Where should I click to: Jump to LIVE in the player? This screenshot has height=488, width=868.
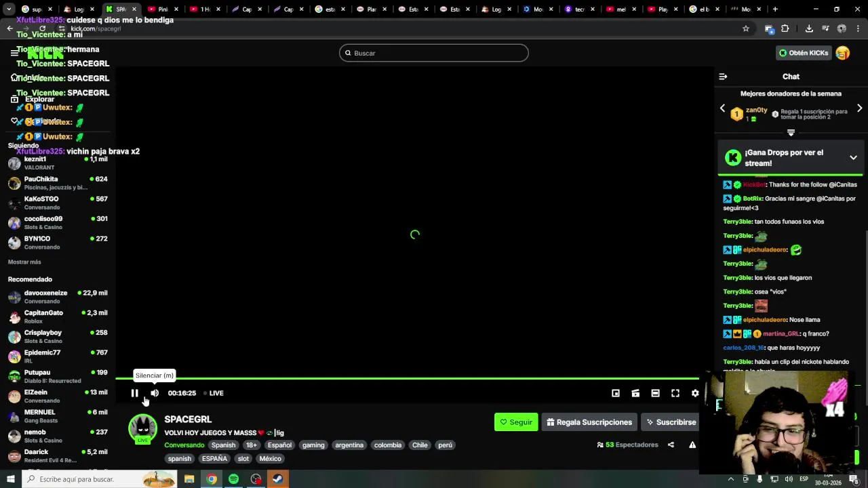[x=214, y=393]
